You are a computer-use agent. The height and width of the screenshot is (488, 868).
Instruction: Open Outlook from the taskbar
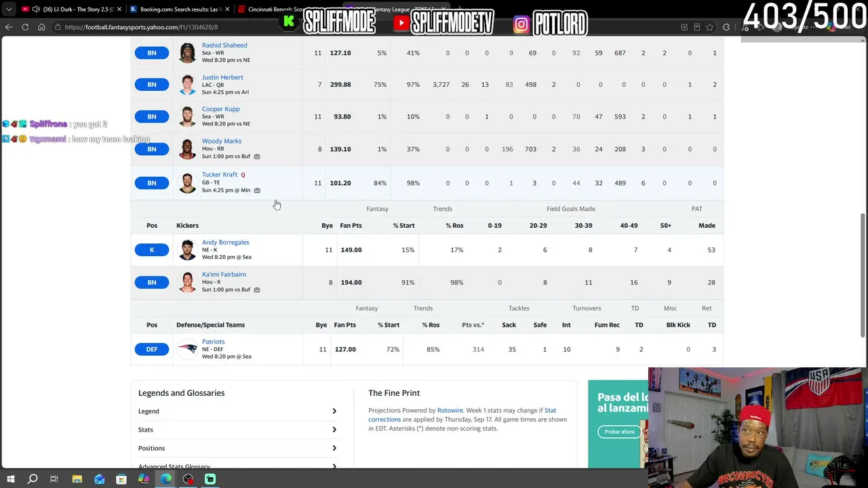[100, 479]
